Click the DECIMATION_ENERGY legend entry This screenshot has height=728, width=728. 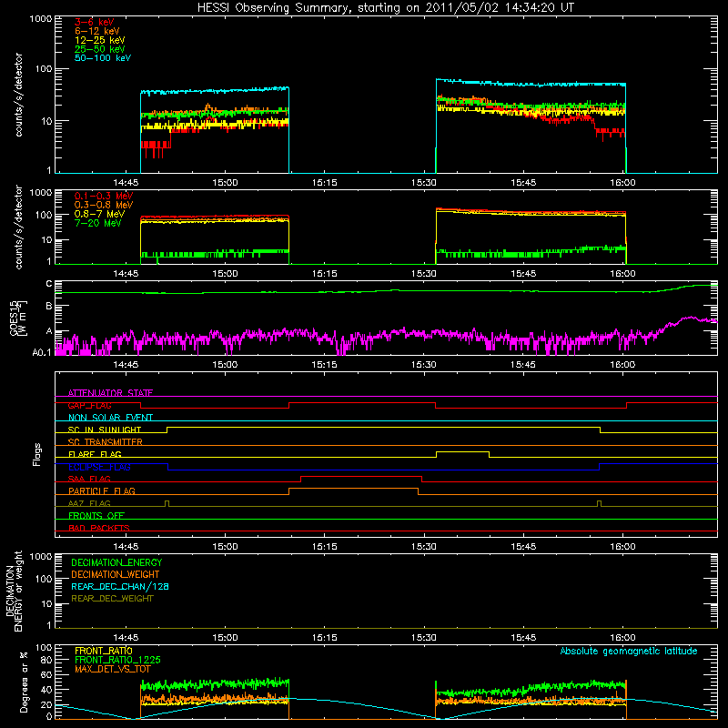coord(116,562)
